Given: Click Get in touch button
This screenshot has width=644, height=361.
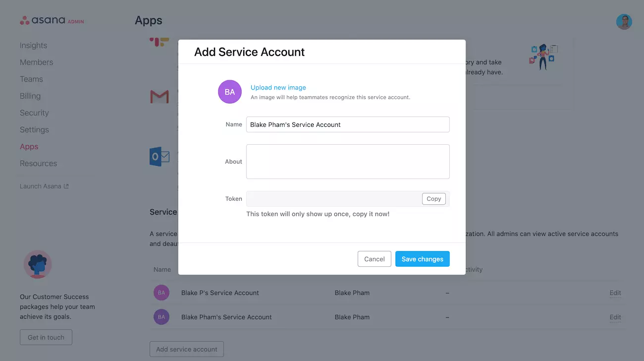Looking at the screenshot, I should click(46, 337).
